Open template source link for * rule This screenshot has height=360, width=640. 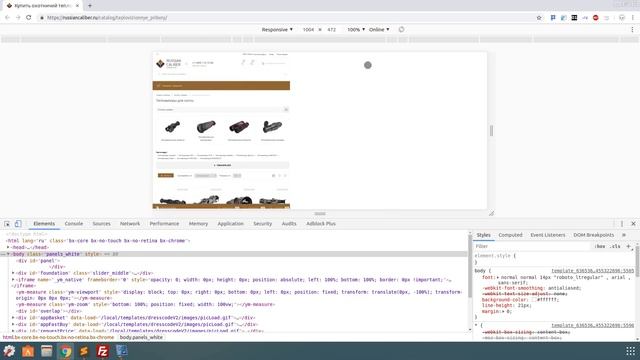[x=593, y=325]
